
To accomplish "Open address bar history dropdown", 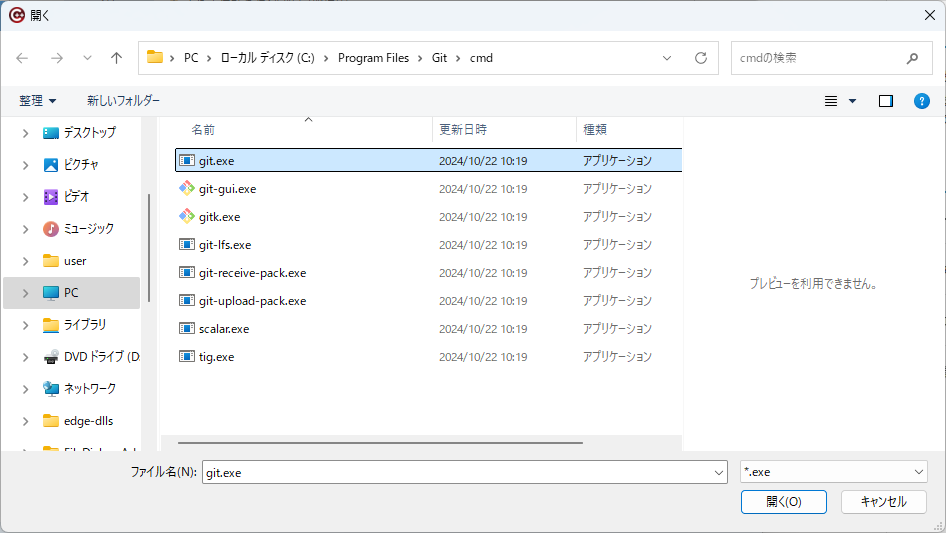I will click(667, 58).
